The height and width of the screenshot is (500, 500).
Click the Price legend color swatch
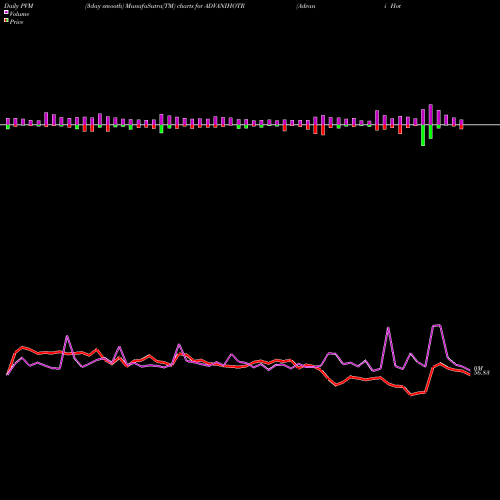click(6, 21)
